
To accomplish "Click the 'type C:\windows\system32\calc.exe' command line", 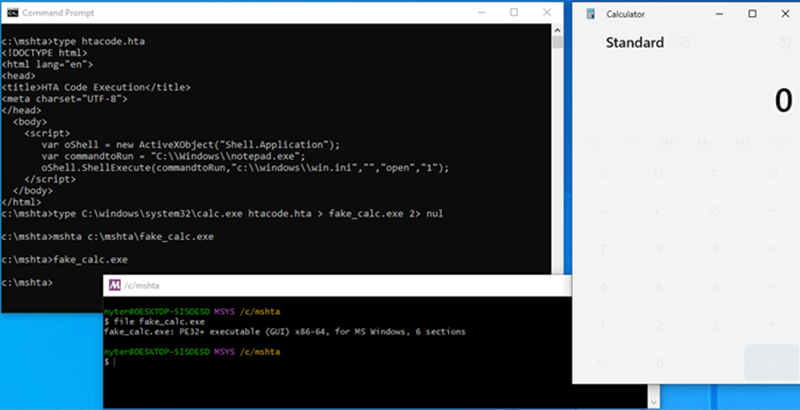I will [222, 214].
